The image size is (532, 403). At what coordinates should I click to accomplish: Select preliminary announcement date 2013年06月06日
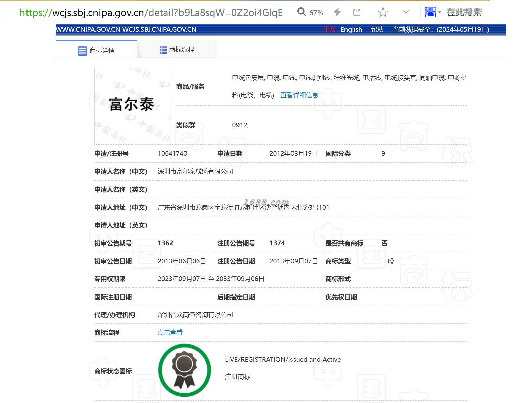click(182, 261)
